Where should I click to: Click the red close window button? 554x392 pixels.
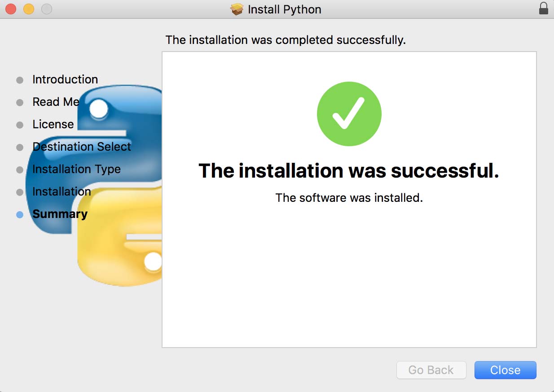[x=11, y=9]
